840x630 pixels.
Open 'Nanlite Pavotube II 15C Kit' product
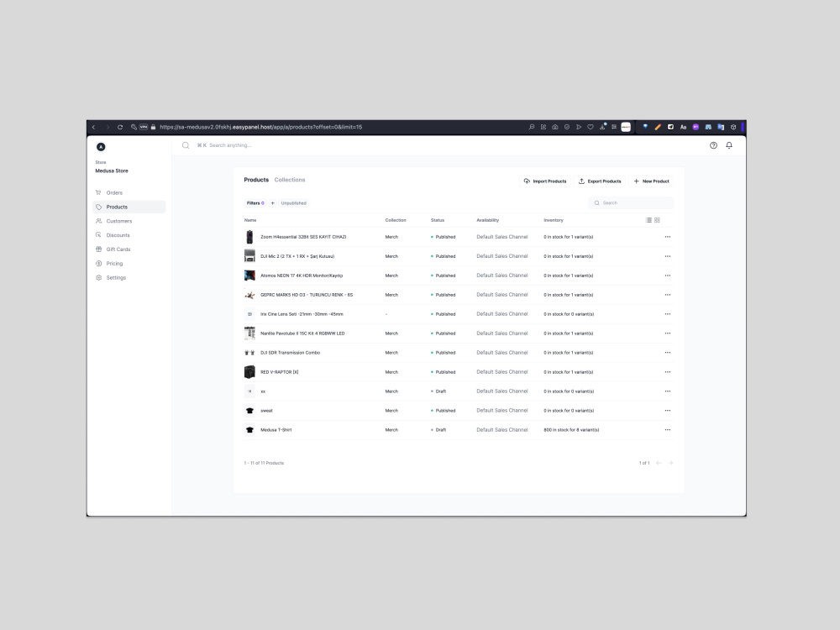[x=302, y=333]
